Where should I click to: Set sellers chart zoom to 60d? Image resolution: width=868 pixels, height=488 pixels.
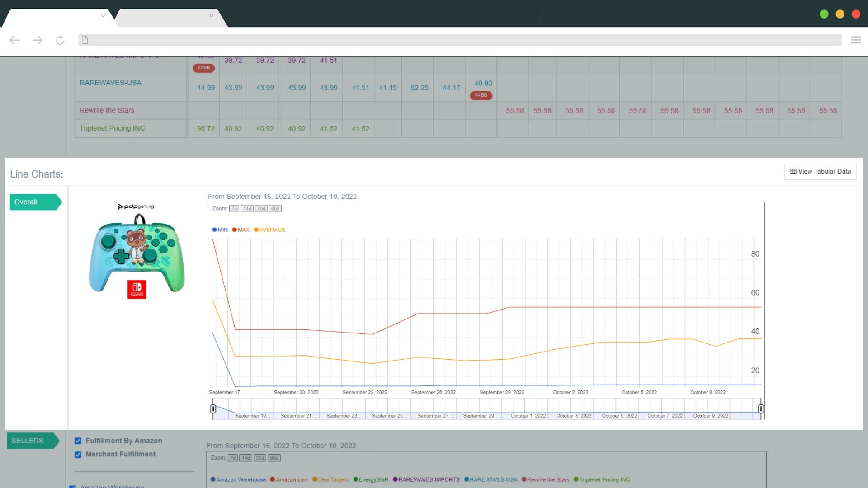coord(274,458)
